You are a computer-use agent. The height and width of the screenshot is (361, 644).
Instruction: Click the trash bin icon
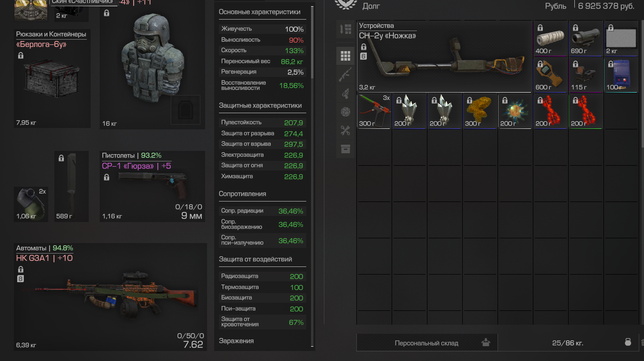pos(642,342)
